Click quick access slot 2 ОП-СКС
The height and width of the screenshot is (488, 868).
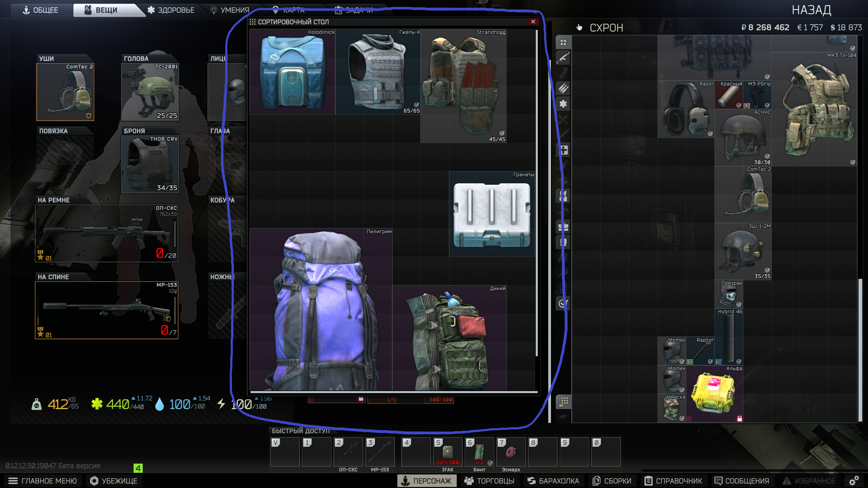pos(348,452)
